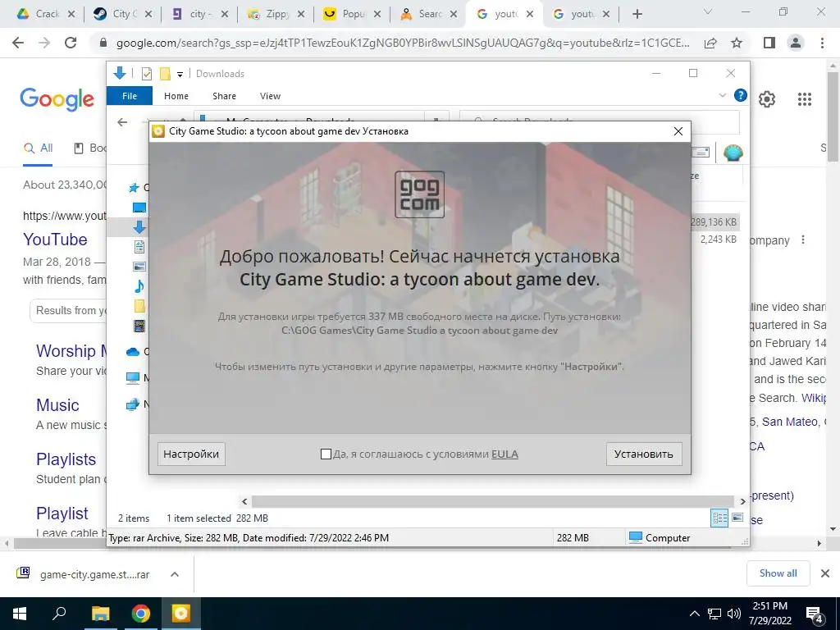Open Windows Start menu
Viewport: 840px width, 630px height.
tap(20, 614)
